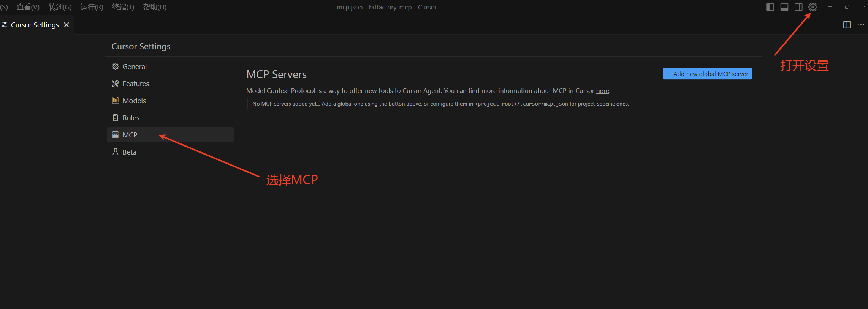Click the 'No MCP servers added yet' message
Viewport: 868px width, 309px height.
tap(440, 104)
